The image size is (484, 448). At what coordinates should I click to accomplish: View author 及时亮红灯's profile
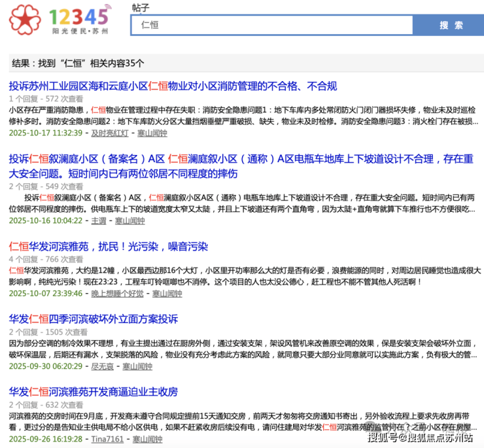[x=109, y=133]
